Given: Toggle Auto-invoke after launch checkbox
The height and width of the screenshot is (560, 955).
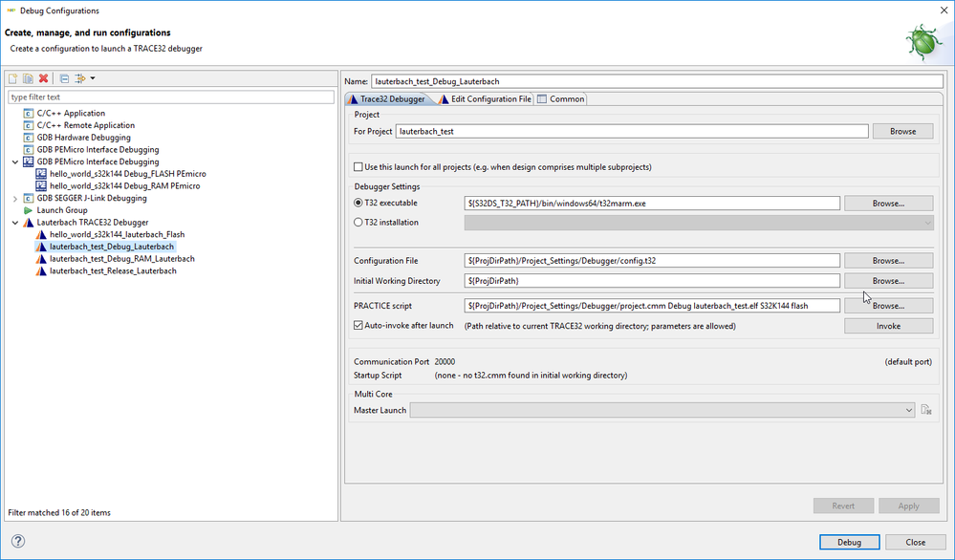Looking at the screenshot, I should [x=358, y=326].
